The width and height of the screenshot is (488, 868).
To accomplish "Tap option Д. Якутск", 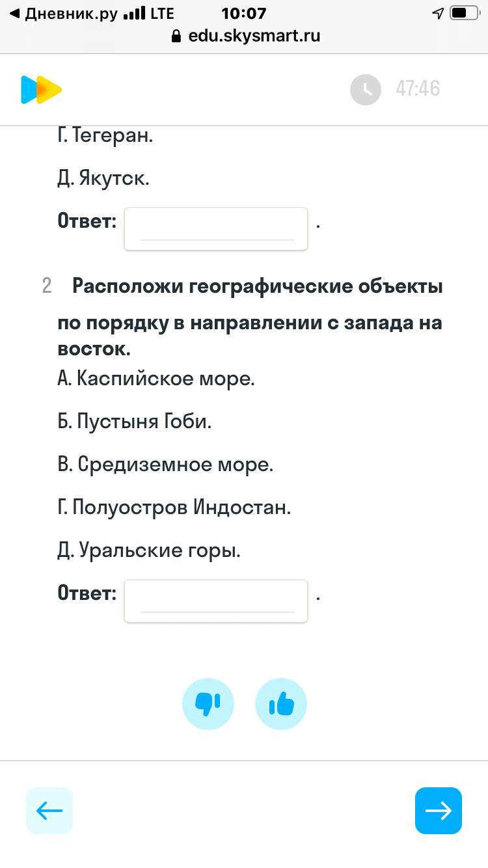I will click(x=103, y=178).
